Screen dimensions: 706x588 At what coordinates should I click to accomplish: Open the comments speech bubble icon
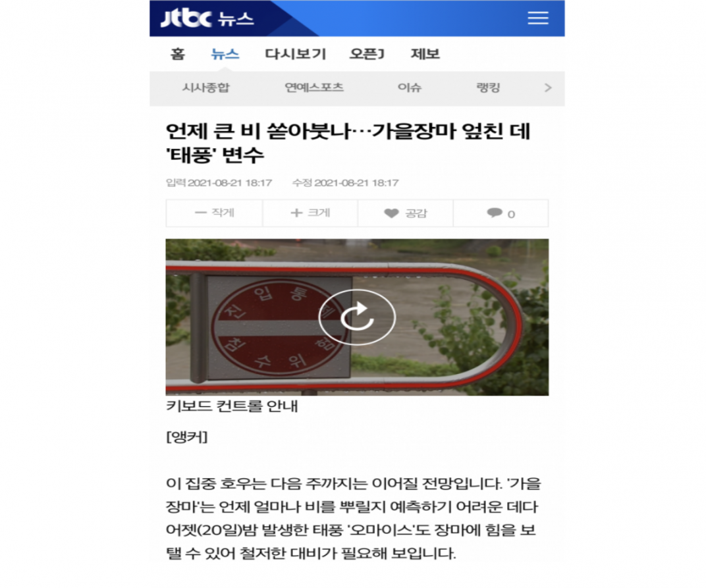click(495, 213)
